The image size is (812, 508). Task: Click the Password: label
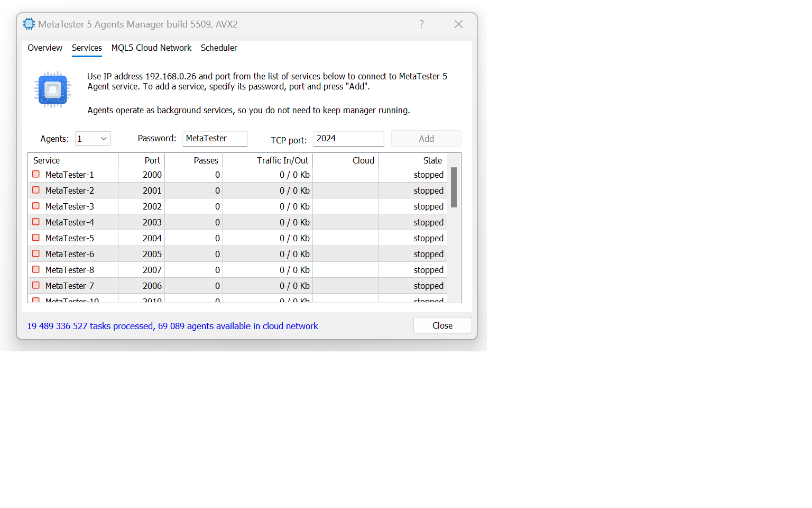(157, 138)
